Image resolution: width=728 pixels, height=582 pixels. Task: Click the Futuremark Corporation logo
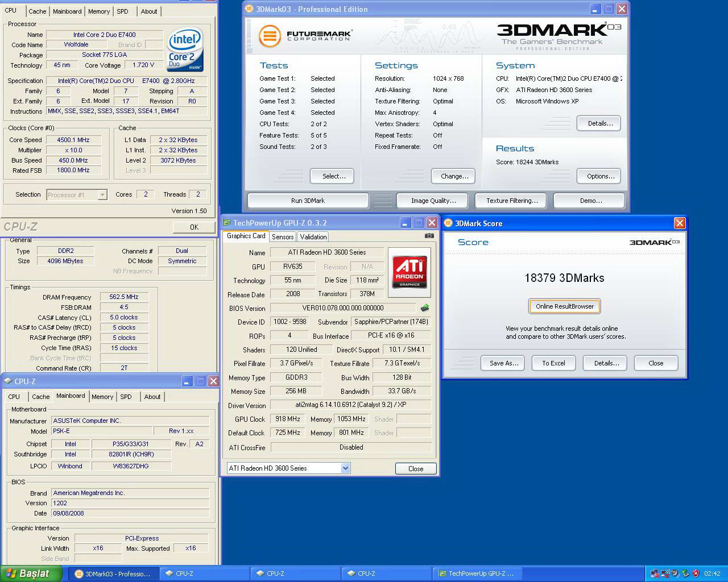(x=305, y=36)
